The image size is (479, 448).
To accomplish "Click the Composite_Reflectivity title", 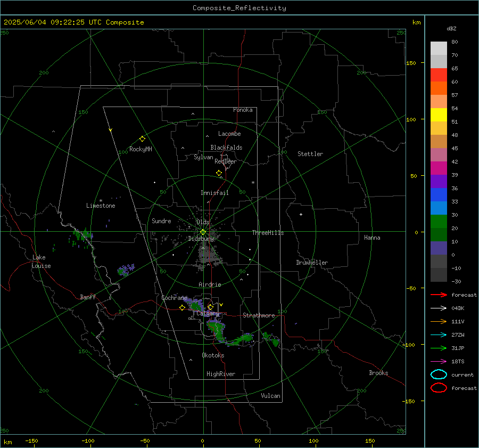I will pyautogui.click(x=240, y=8).
